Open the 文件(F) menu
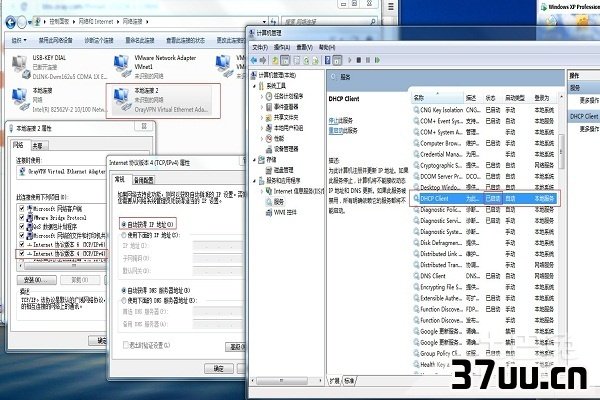This screenshot has width=600, height=400. click(260, 47)
